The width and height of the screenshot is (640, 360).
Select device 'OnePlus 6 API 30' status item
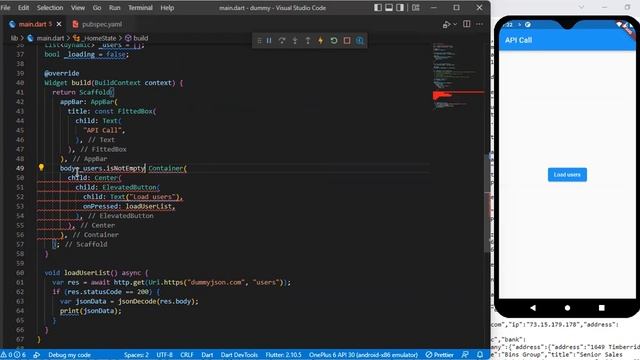tap(363, 355)
